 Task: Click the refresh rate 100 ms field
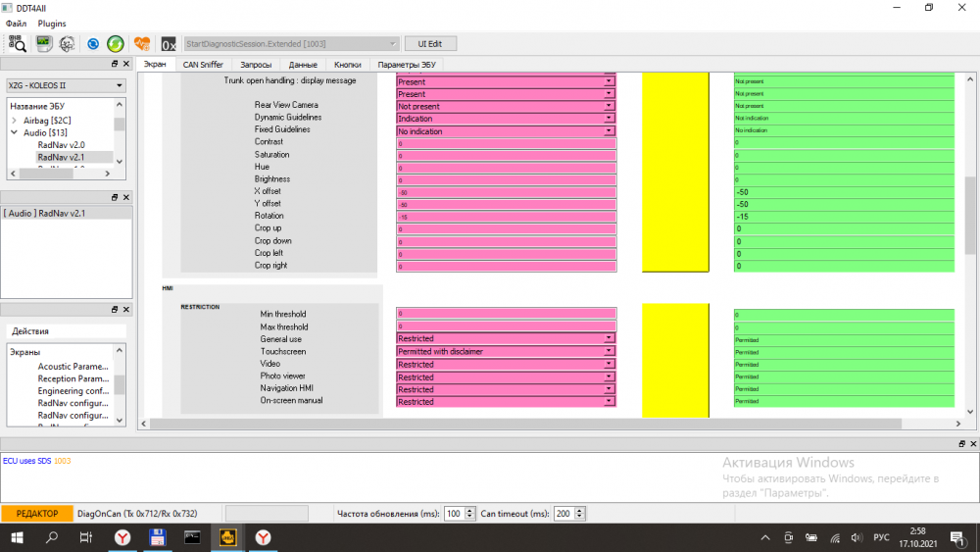(x=454, y=513)
